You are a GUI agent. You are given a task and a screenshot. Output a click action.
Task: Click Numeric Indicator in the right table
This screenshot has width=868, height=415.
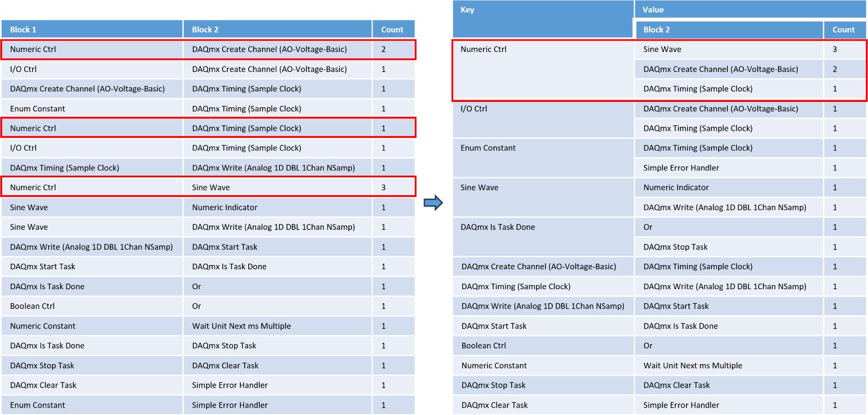(676, 187)
